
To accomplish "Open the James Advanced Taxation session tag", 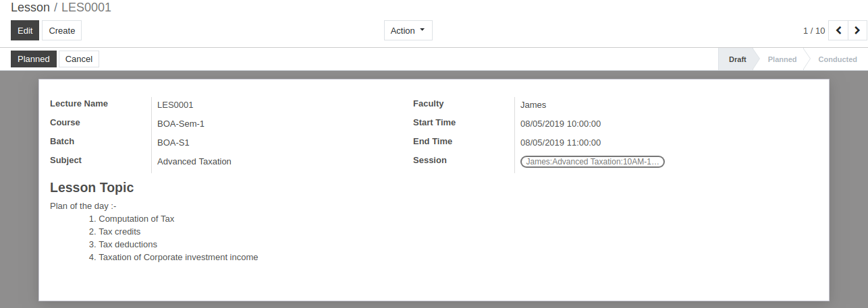I will tap(593, 162).
